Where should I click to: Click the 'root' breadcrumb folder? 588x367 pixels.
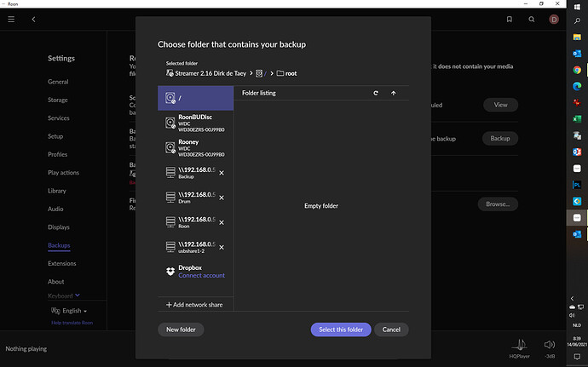pyautogui.click(x=286, y=73)
